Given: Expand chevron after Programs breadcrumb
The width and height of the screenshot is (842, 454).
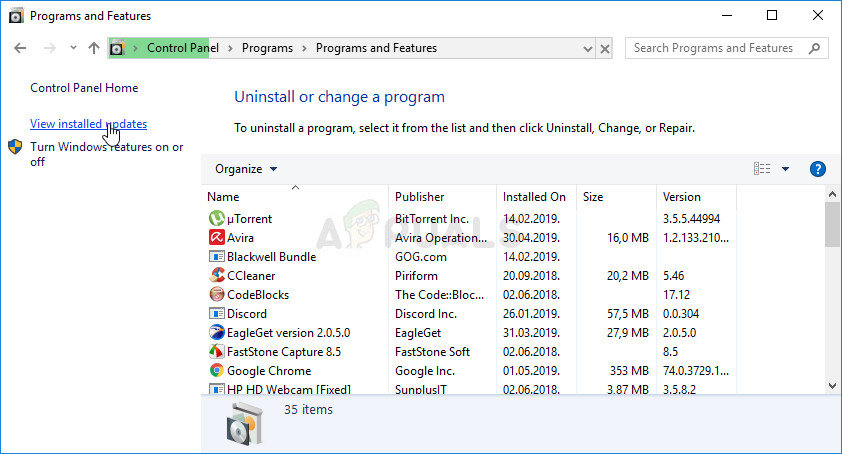Looking at the screenshot, I should pyautogui.click(x=304, y=48).
